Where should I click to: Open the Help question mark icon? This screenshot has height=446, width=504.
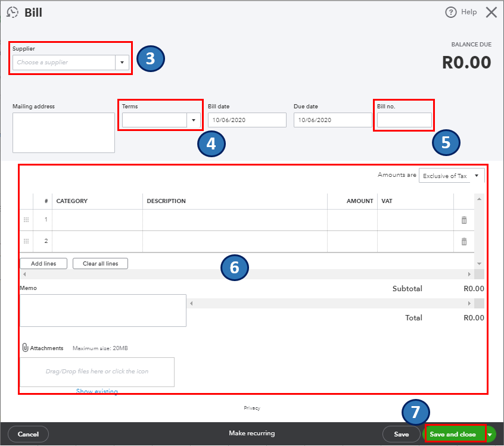click(x=450, y=13)
